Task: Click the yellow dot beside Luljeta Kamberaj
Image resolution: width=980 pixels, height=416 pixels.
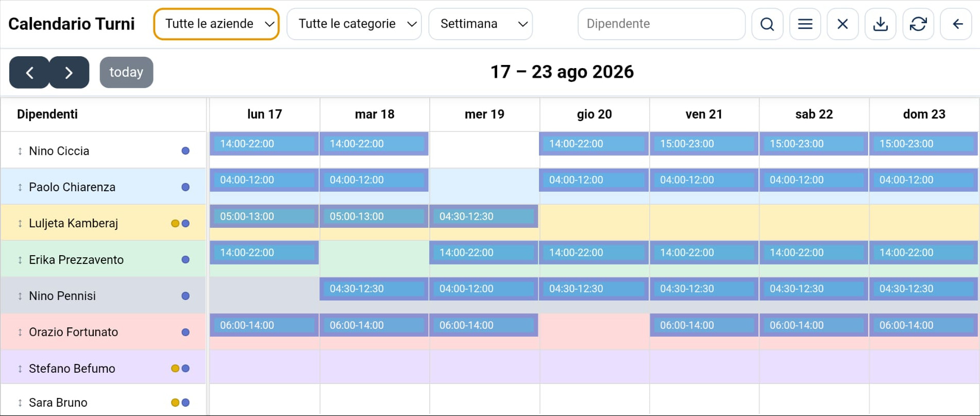Action: pos(175,223)
